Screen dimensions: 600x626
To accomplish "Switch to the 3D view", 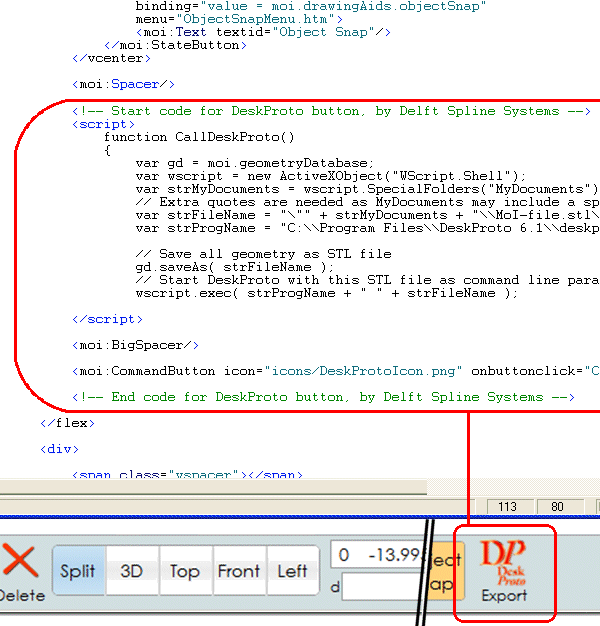I will (131, 571).
